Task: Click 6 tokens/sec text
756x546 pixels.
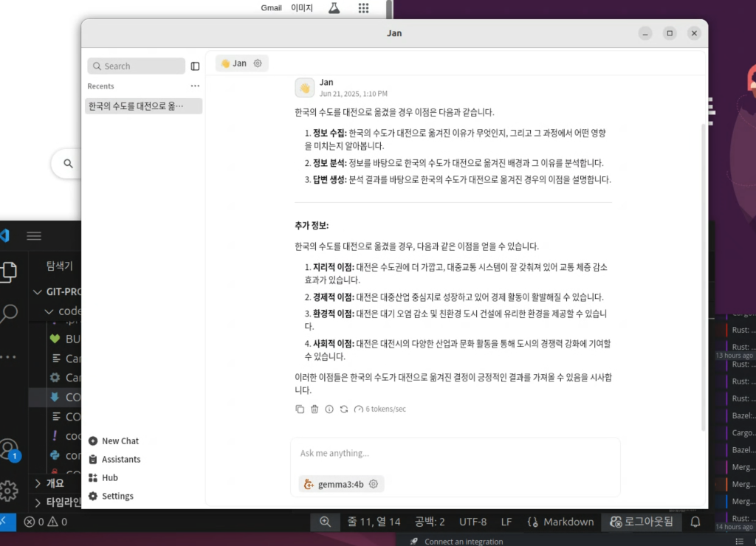Action: pyautogui.click(x=385, y=409)
